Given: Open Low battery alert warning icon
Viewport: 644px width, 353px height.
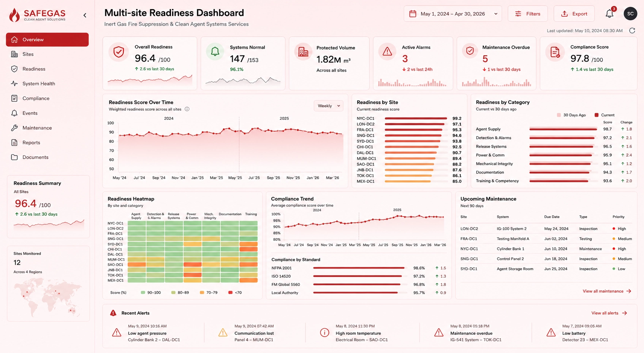Looking at the screenshot, I should point(551,332).
